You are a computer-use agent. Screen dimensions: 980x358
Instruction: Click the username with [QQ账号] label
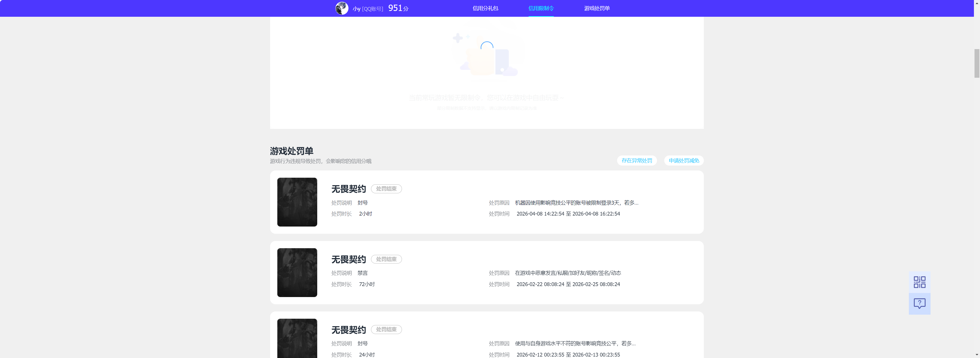(x=368, y=8)
